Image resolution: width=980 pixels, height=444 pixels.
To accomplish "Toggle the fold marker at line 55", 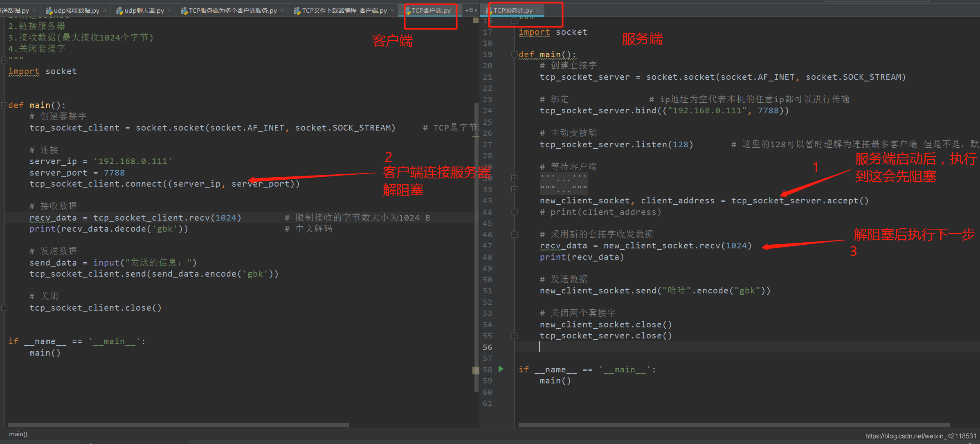I will [515, 336].
